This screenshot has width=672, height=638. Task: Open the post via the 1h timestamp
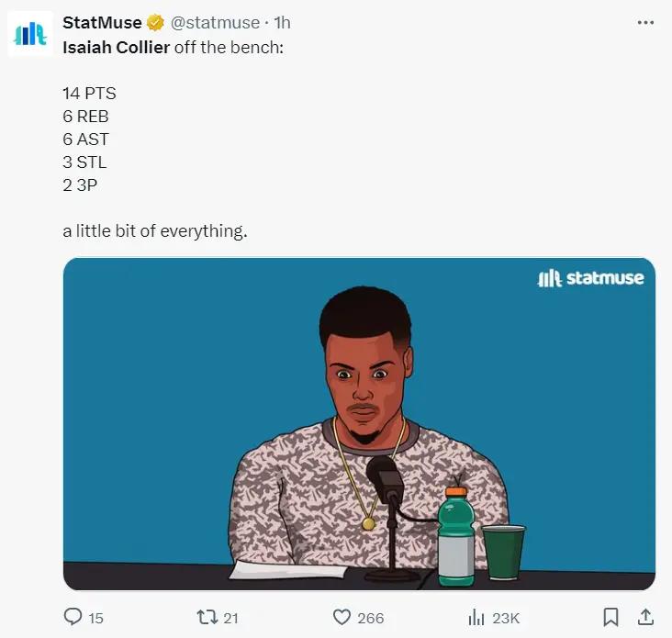[x=283, y=23]
